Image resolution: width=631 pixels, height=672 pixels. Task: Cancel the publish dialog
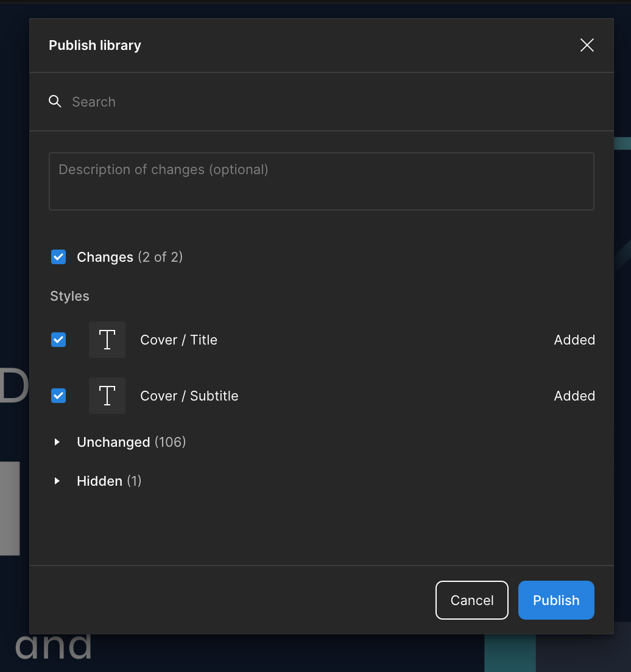coord(472,600)
